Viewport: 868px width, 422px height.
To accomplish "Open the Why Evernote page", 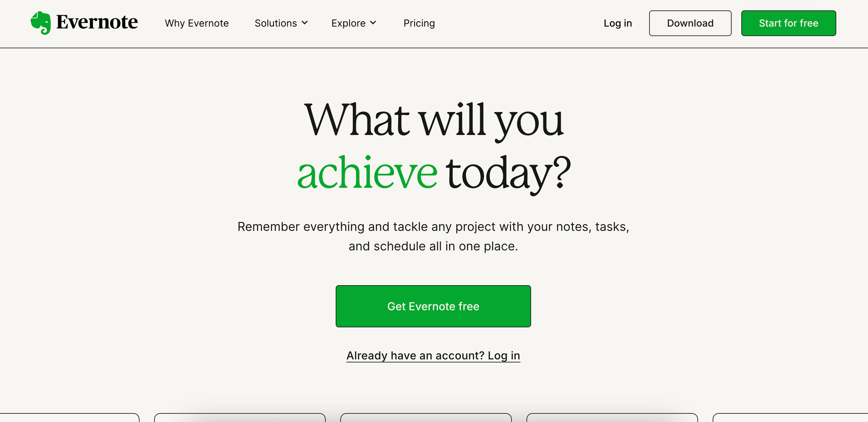I will (x=197, y=23).
